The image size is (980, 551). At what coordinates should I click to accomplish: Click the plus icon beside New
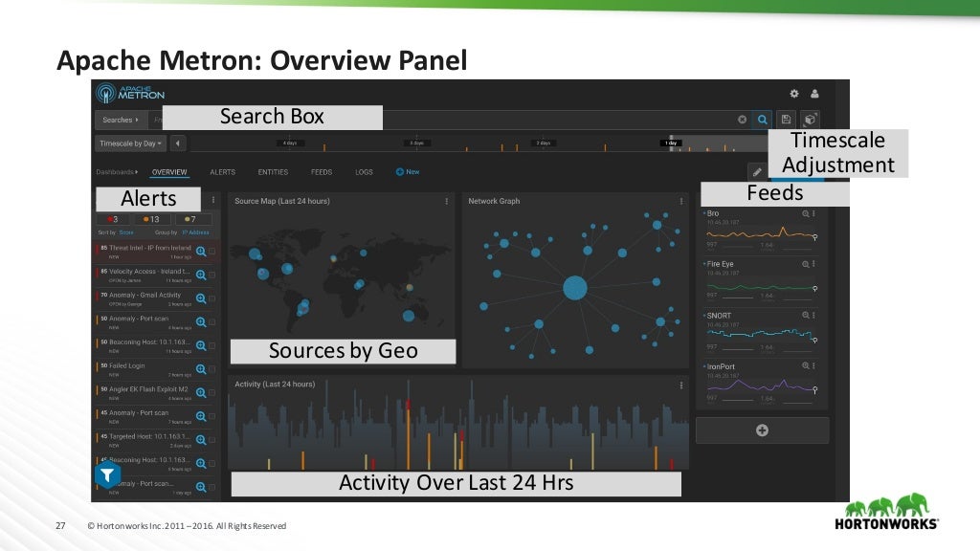point(400,172)
